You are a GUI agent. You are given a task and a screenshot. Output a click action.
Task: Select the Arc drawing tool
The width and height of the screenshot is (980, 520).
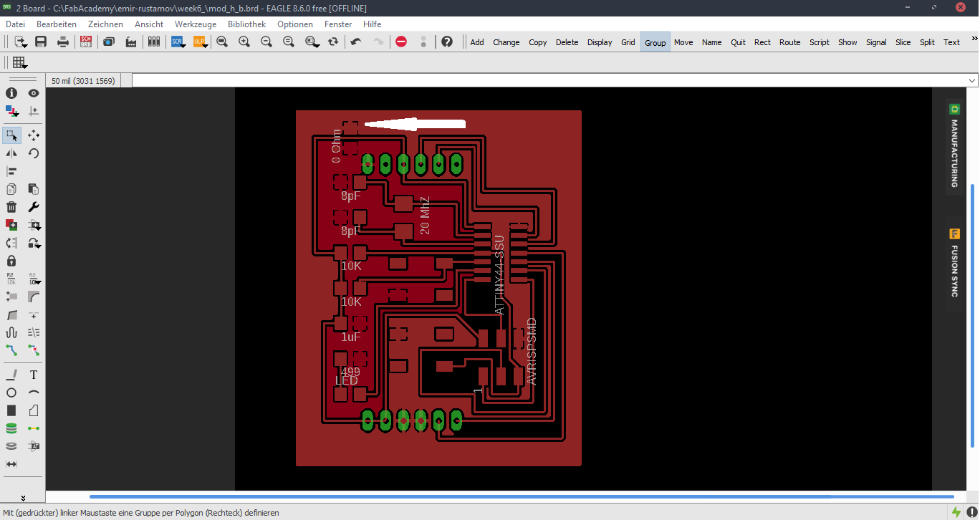[x=34, y=393]
